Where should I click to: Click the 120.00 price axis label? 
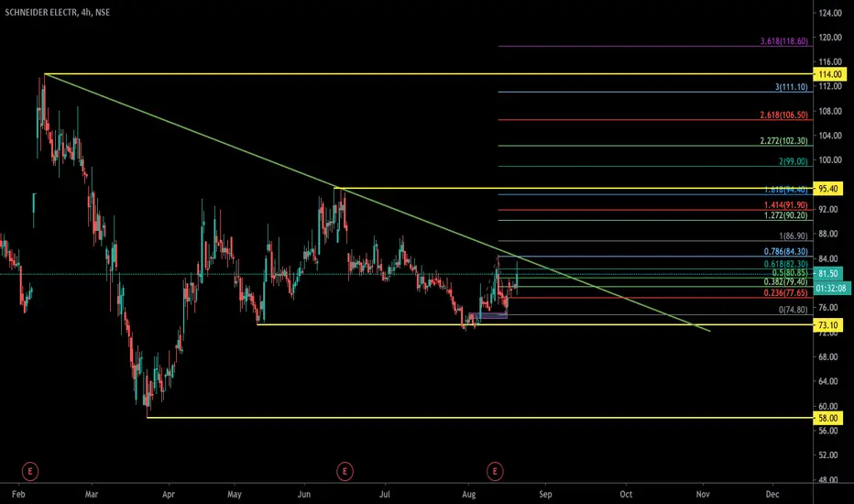(829, 37)
